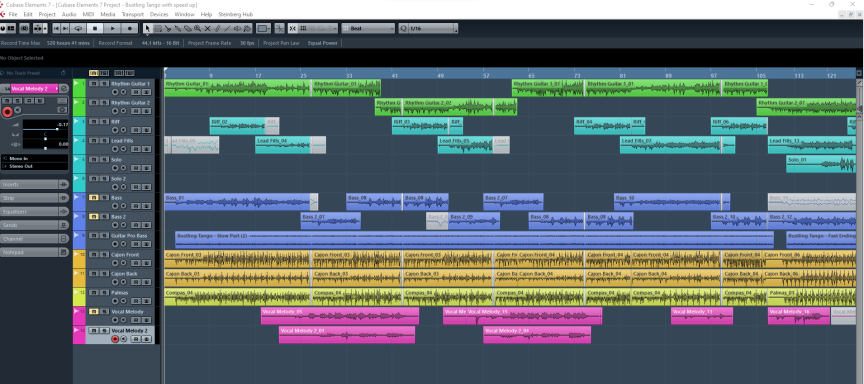Image resolution: width=864 pixels, height=384 pixels.
Task: Click the transport Record button
Action: tap(130, 28)
